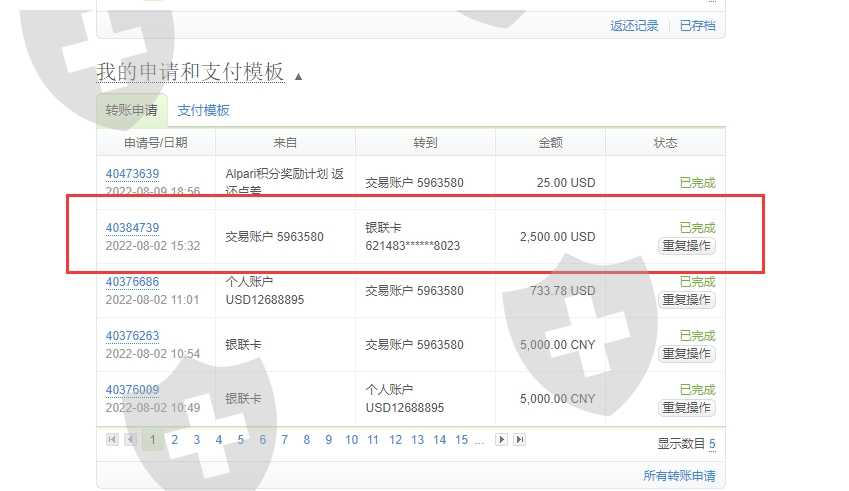The width and height of the screenshot is (849, 491).
Task: Select 交易账户 5963580 in the 来自 column
Action: tap(275, 237)
